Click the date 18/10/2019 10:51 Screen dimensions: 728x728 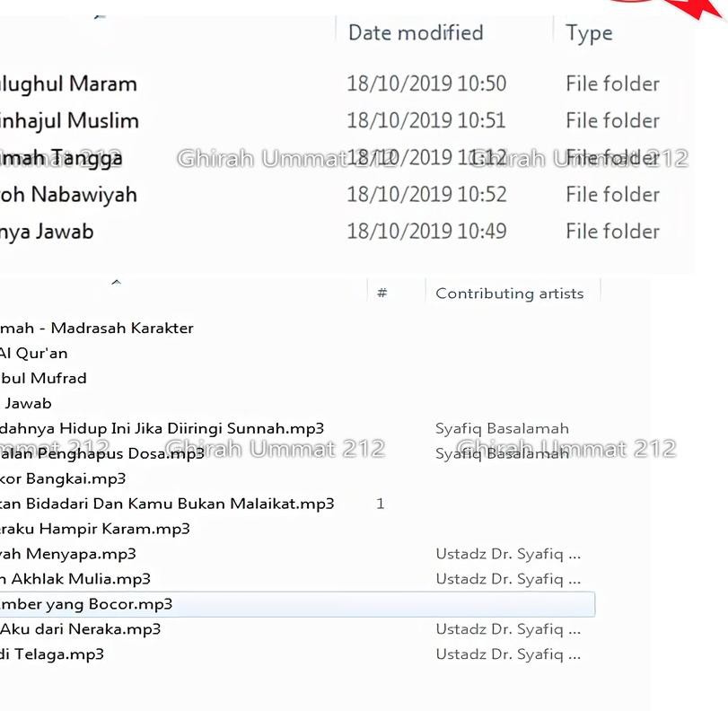tap(426, 120)
